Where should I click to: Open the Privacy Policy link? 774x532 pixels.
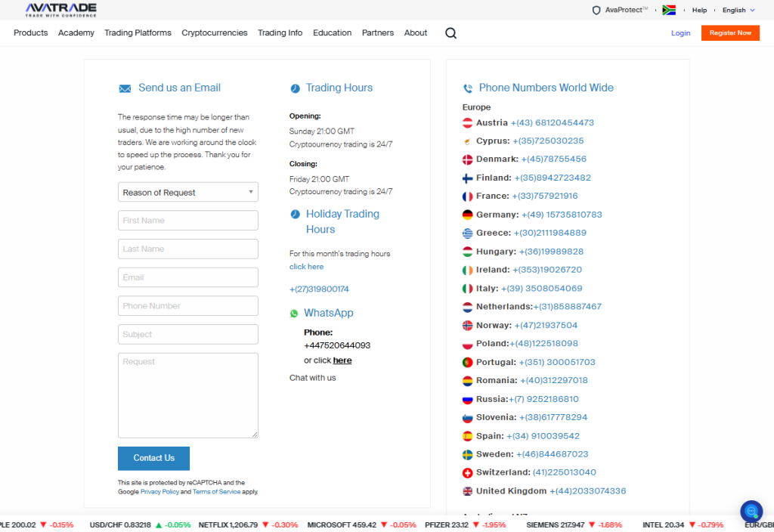(159, 491)
